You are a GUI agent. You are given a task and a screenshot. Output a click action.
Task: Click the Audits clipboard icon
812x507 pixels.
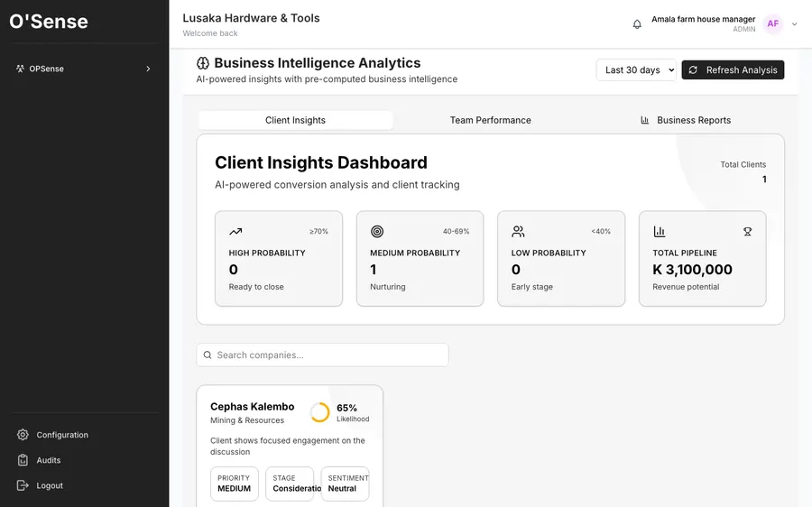23,460
